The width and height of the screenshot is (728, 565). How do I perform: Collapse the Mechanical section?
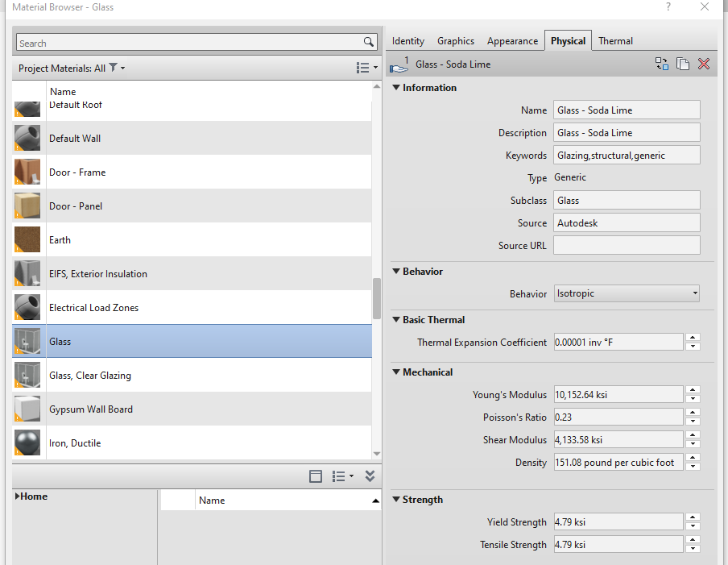(394, 372)
